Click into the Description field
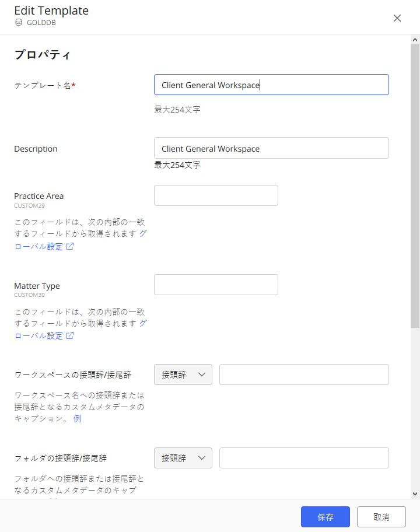 tap(271, 148)
